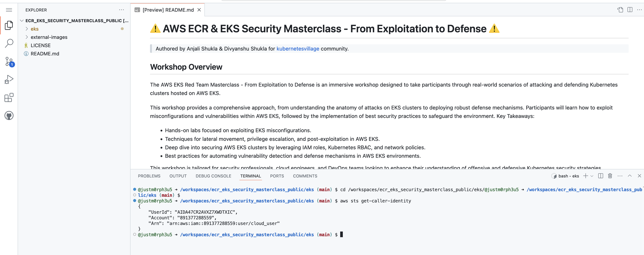Split the editor to the right

[630, 10]
